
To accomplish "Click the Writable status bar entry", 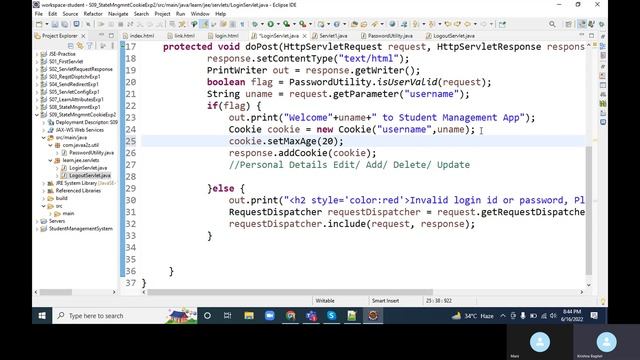I will pos(325,301).
